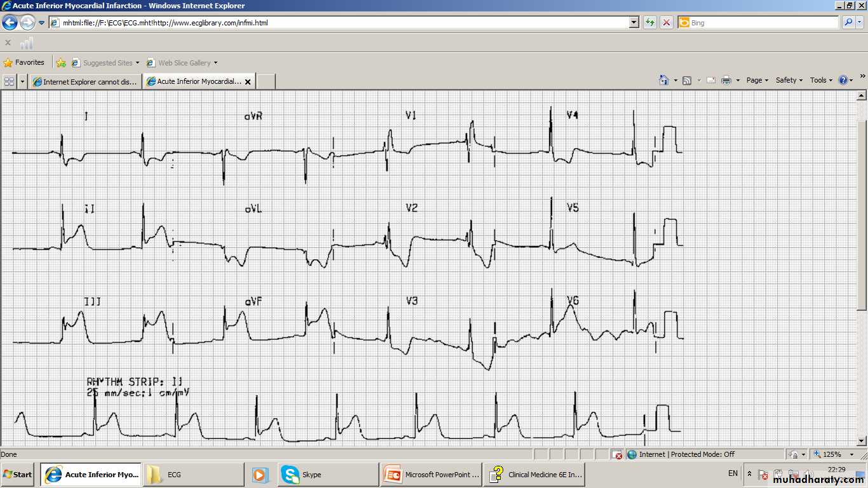Expand the address bar history dropdown
Screen dimensions: 868x488
(634, 23)
